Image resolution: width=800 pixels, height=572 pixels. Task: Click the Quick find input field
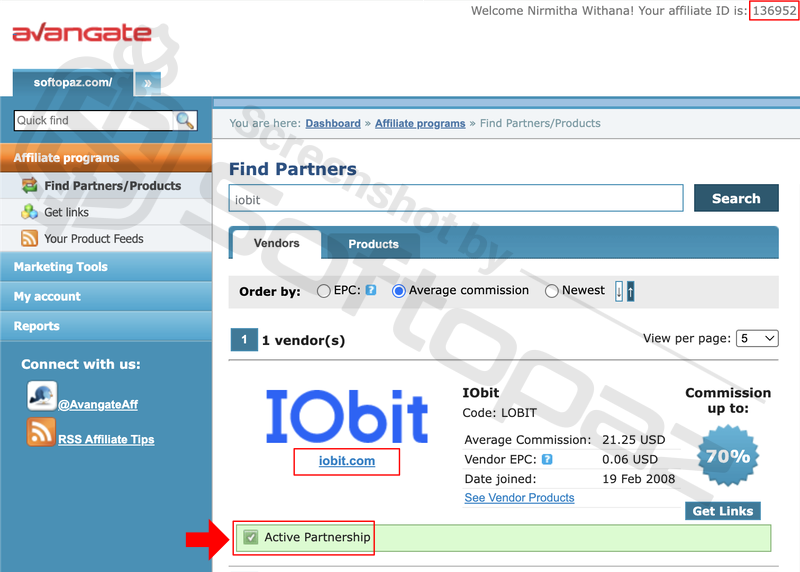(x=94, y=120)
